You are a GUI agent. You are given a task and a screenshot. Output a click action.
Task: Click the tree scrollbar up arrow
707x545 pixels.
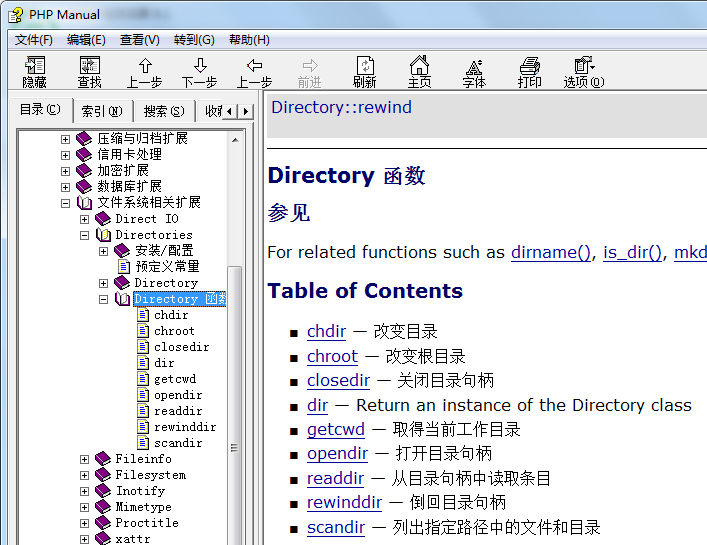coord(235,140)
